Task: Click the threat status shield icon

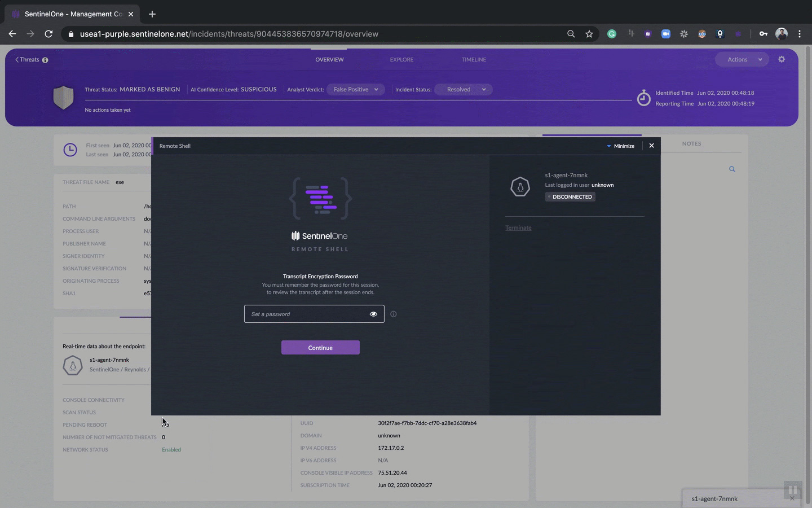Action: pos(63,97)
